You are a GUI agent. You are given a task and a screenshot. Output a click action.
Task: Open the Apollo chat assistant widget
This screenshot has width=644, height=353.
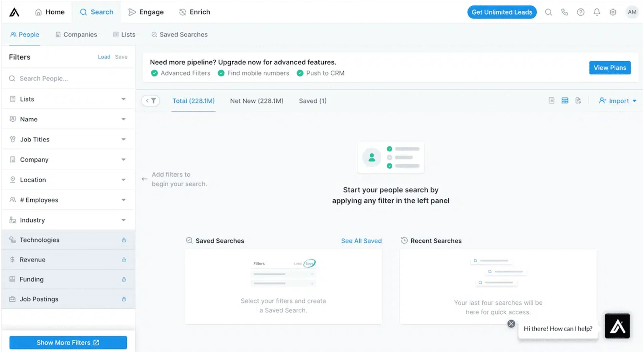click(x=617, y=326)
